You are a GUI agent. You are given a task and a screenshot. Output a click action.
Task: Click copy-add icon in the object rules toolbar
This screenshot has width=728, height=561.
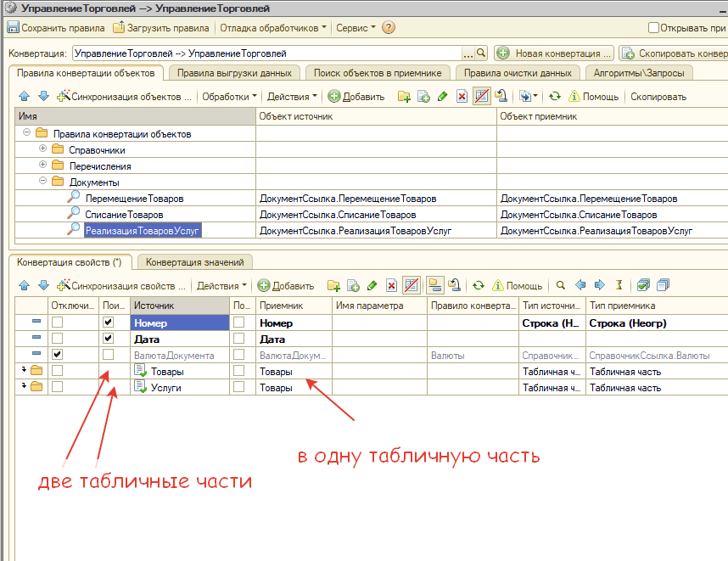click(x=423, y=96)
